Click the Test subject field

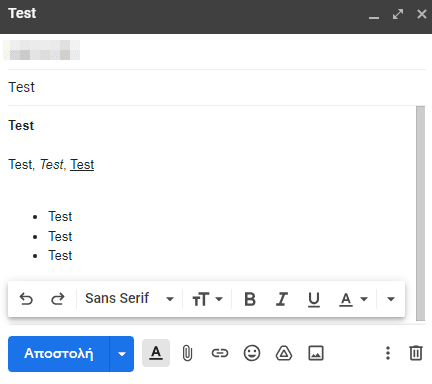click(217, 87)
